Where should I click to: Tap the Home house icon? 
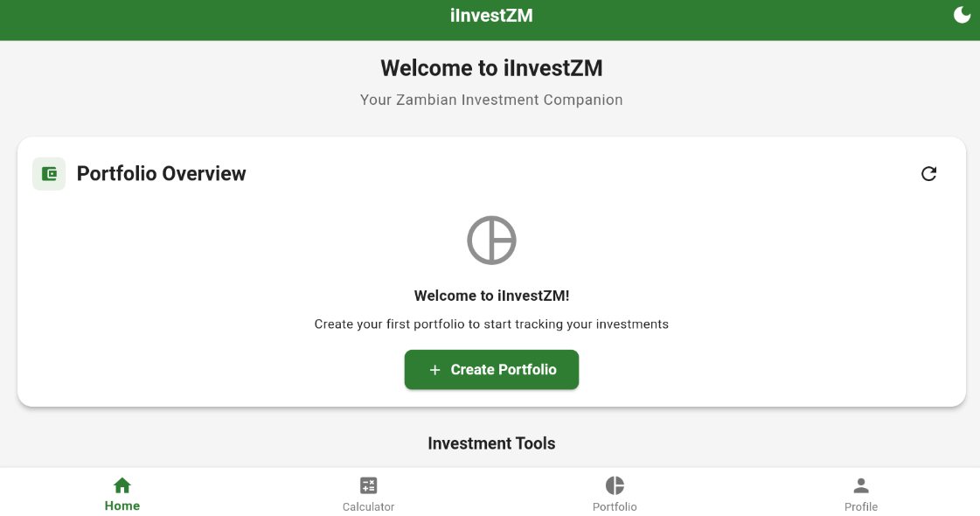tap(122, 485)
